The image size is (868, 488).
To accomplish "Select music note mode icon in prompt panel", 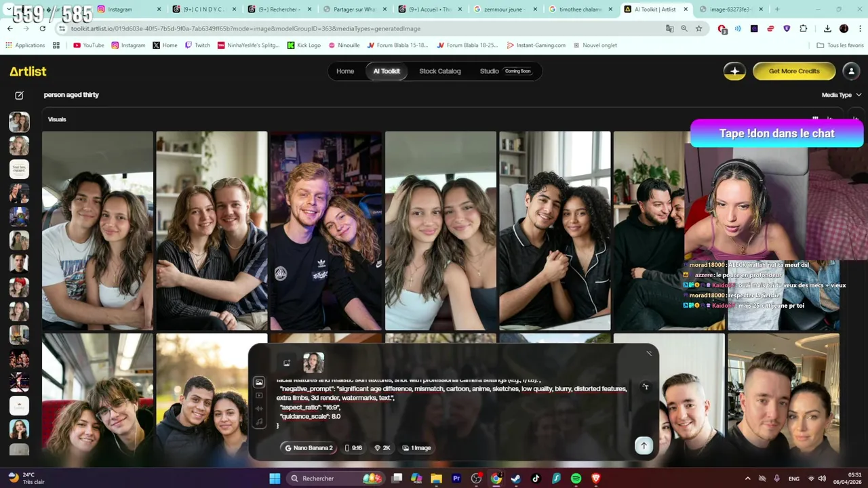I will (x=259, y=422).
